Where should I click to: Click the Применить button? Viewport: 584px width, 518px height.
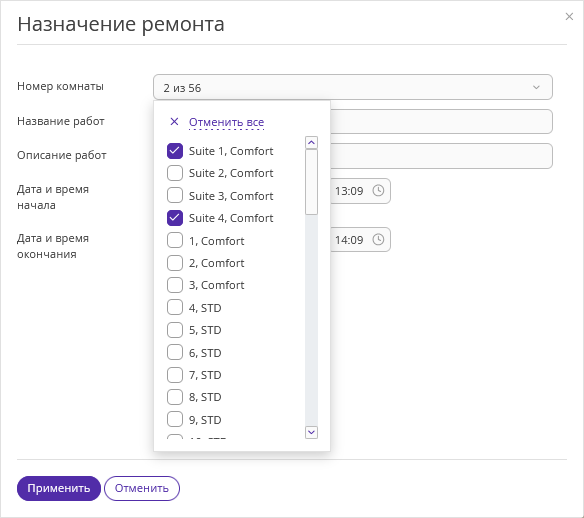point(59,488)
